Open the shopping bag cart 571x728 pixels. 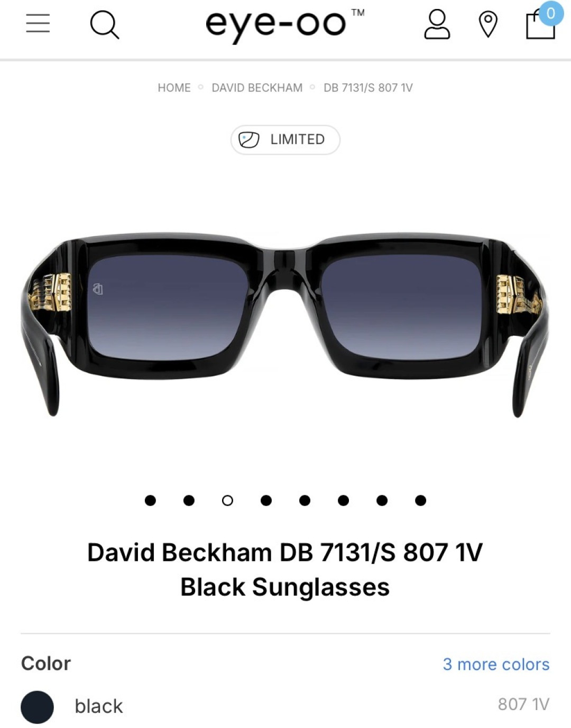(540, 25)
